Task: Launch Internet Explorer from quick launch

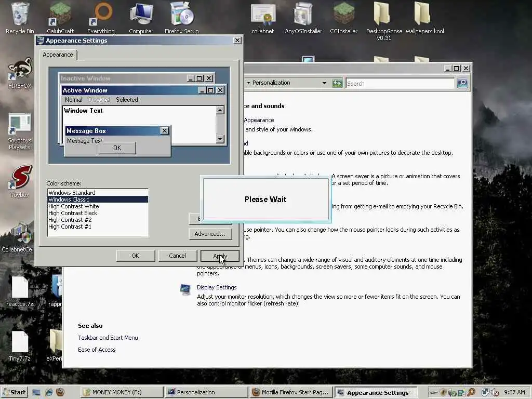Action: point(48,393)
